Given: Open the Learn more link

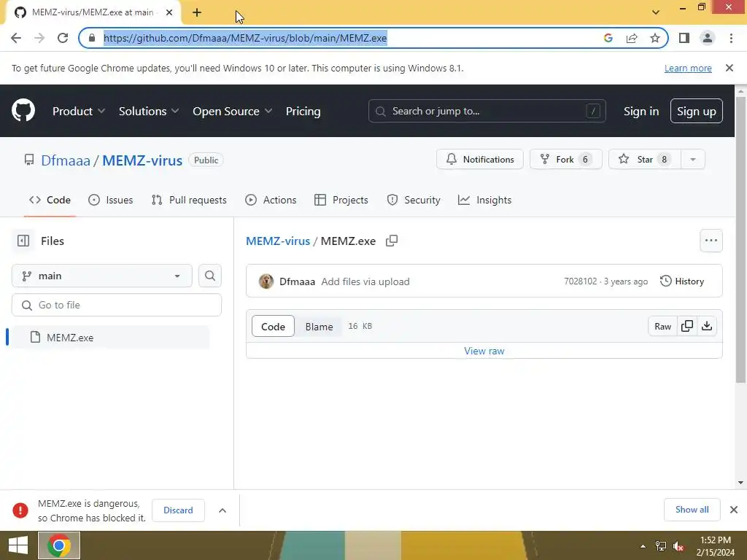Looking at the screenshot, I should tap(688, 68).
